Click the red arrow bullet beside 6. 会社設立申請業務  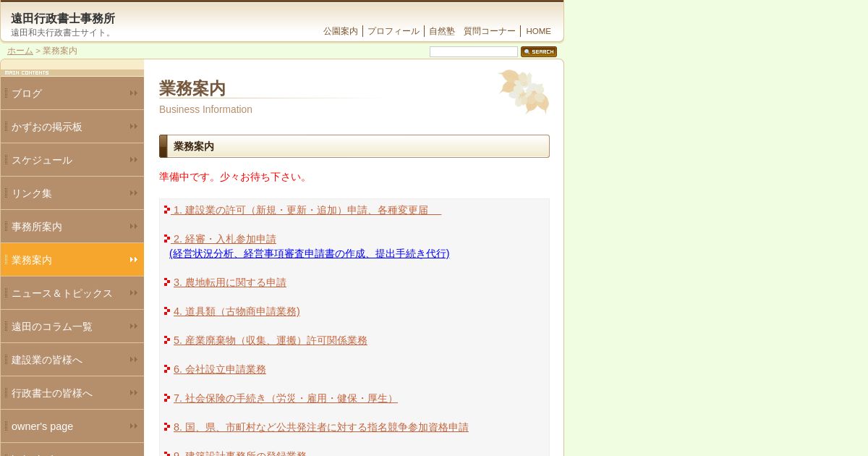[x=167, y=369]
